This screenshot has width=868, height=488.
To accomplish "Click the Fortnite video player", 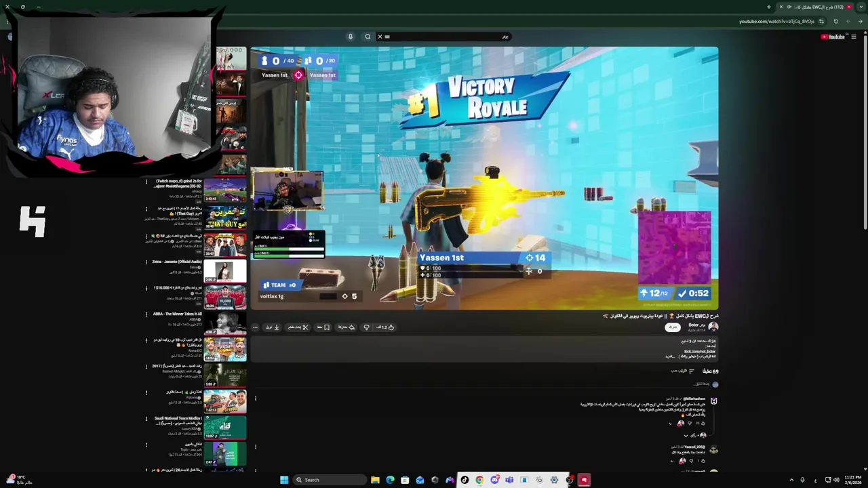I will point(484,178).
